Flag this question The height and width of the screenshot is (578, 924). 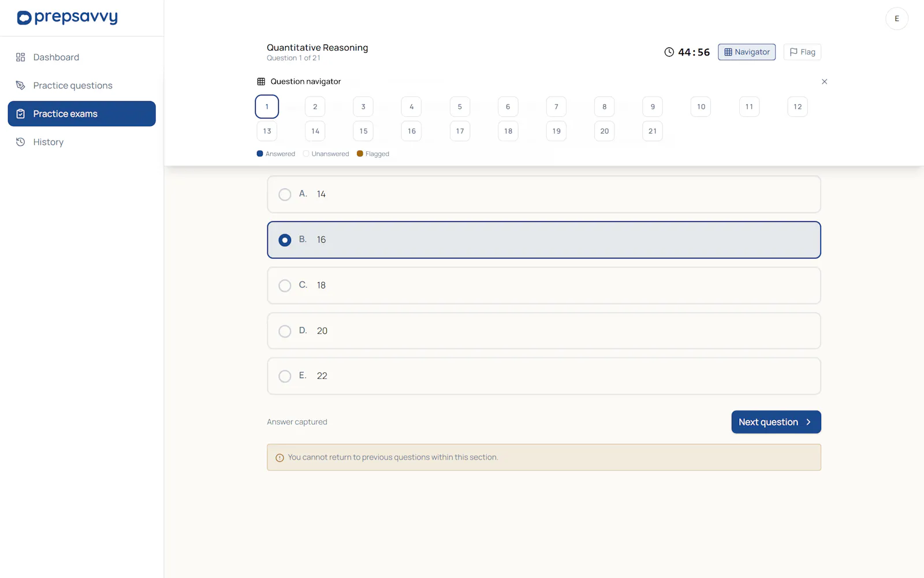coord(802,52)
